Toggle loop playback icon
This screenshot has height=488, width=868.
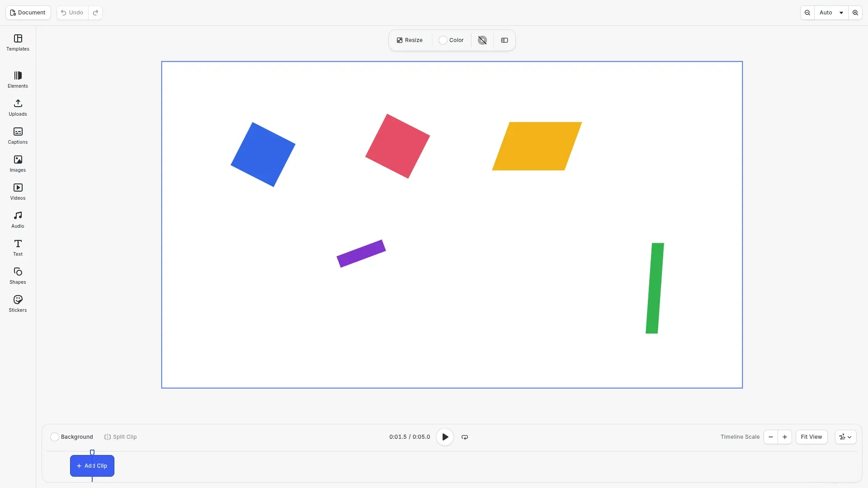[x=465, y=437]
